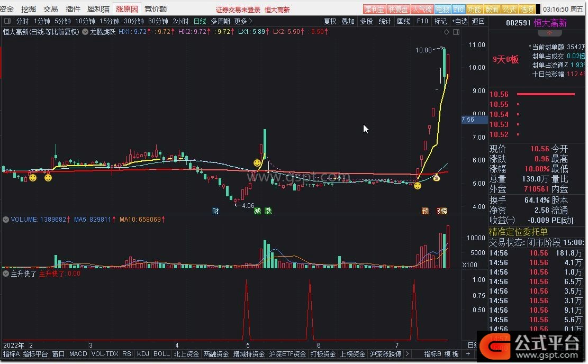Screen dimensions: 588x364
Task: Click the 画线 drawing button
Action: tap(403, 21)
